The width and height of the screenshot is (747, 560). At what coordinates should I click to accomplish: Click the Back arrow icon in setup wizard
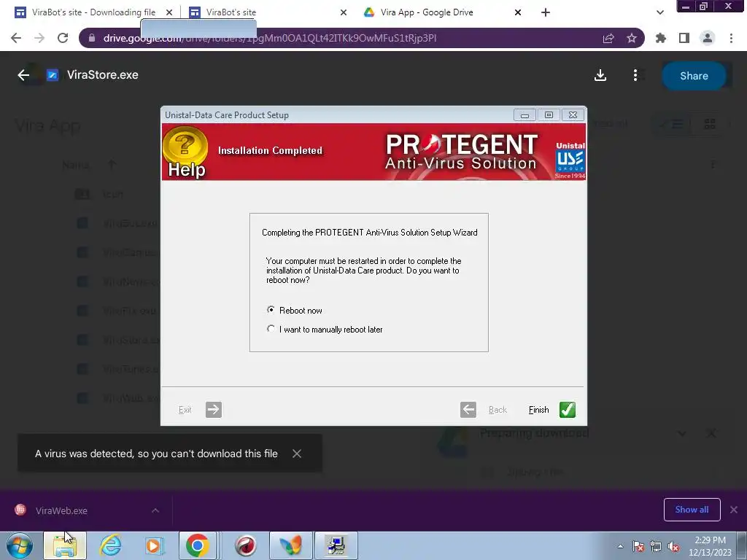pos(468,410)
